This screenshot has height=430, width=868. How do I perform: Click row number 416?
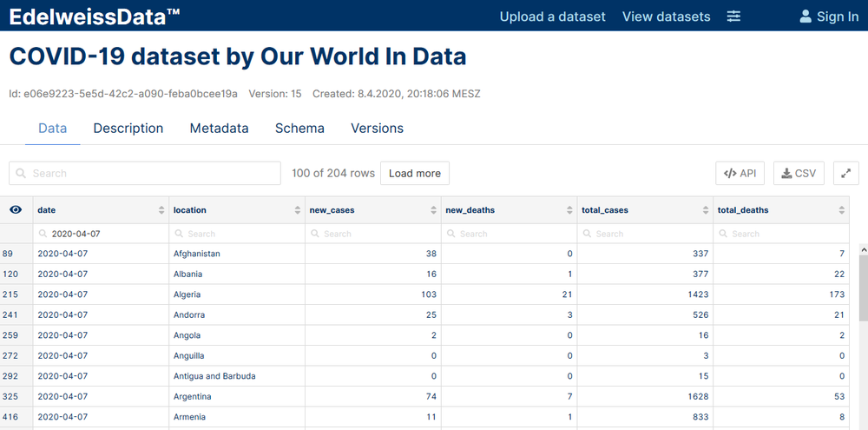pyautogui.click(x=10, y=417)
